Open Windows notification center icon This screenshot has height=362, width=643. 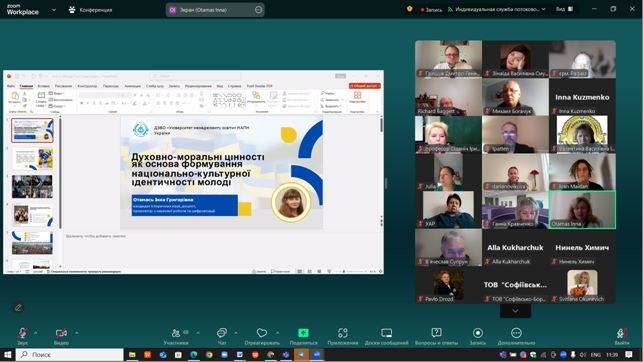click(629, 355)
